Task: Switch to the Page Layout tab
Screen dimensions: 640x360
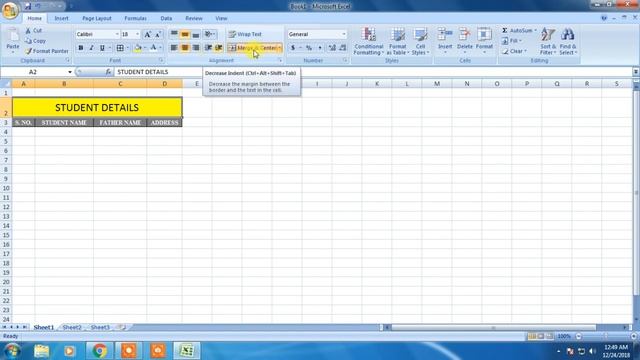Action: click(x=97, y=18)
